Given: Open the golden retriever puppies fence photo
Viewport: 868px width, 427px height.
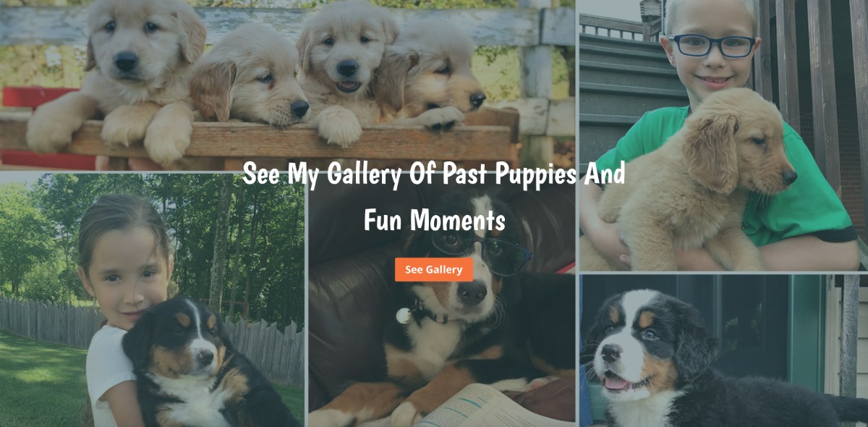Looking at the screenshot, I should click(287, 85).
